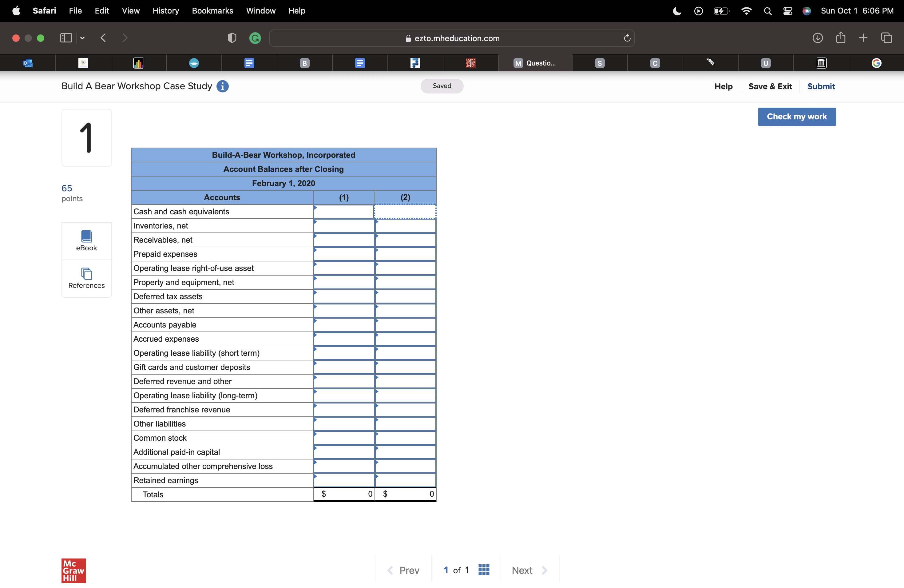Select Cash and cash equivalents column (1) cell

pos(344,212)
